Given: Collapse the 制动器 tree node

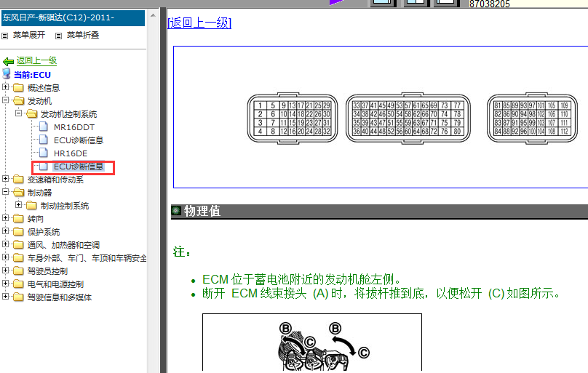Looking at the screenshot, I should [5, 192].
